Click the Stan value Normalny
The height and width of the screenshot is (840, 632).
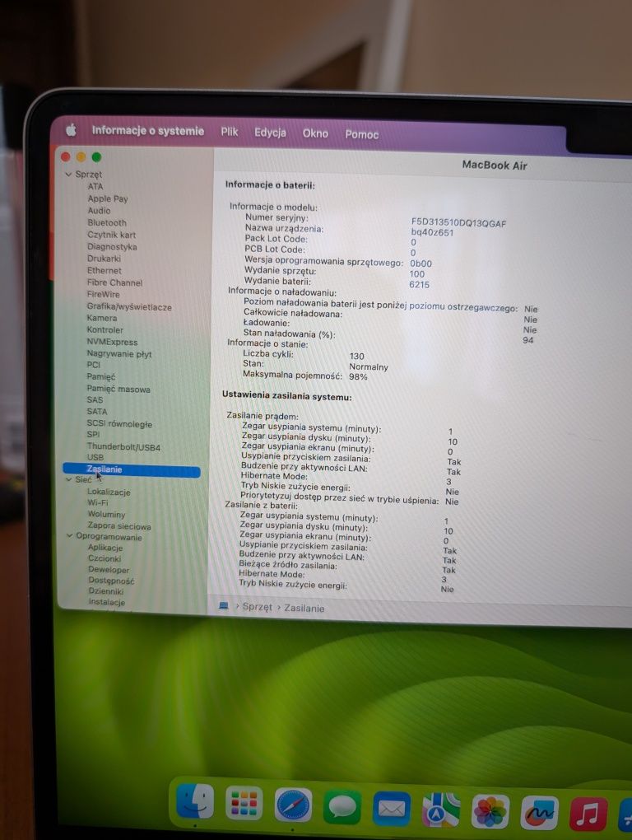[x=368, y=367]
